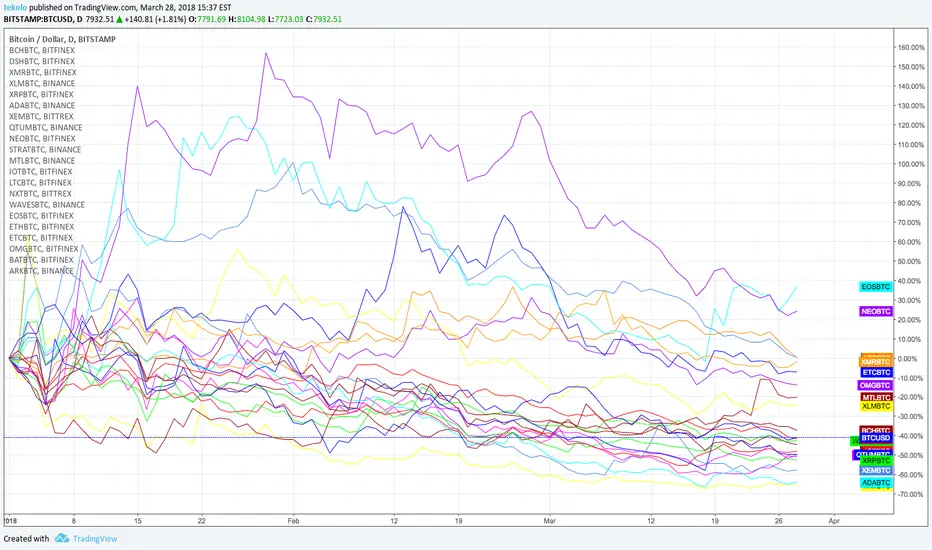
Task: Select 'BATBTC, BITFINEX' legend entry
Action: 41,260
